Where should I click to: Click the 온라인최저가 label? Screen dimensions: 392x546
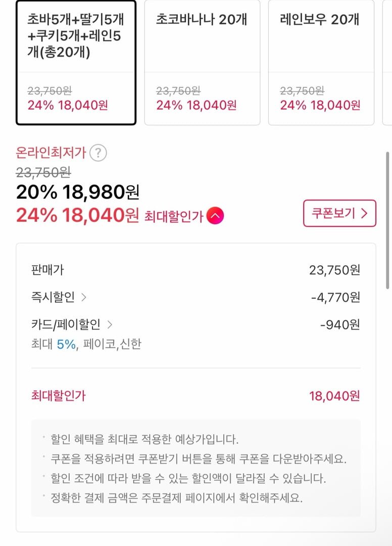coord(51,153)
